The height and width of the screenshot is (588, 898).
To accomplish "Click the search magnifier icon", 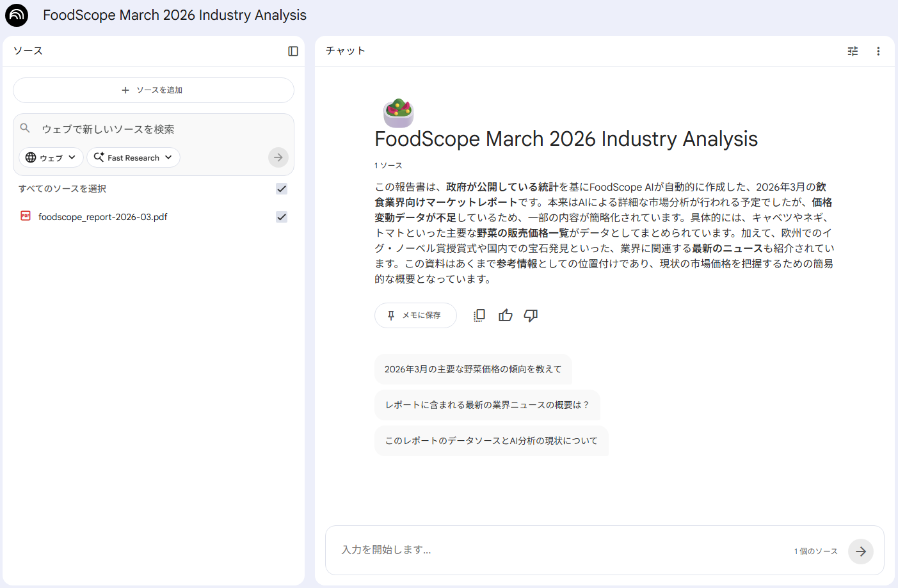I will click(25, 128).
